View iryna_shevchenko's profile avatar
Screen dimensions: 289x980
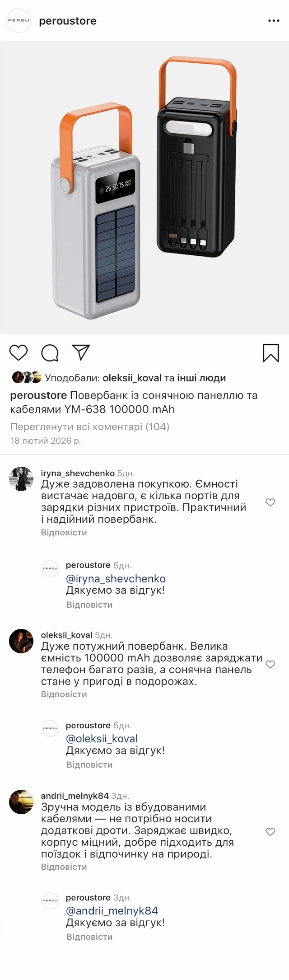pos(21,479)
